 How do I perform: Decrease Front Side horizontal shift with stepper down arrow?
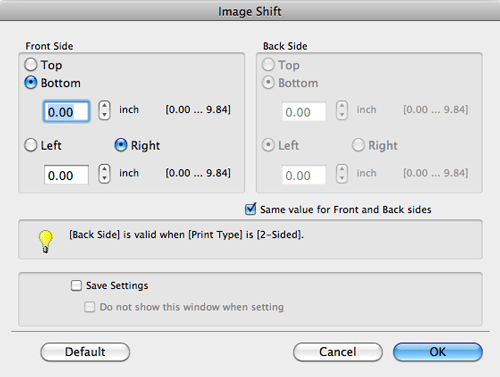coord(104,178)
